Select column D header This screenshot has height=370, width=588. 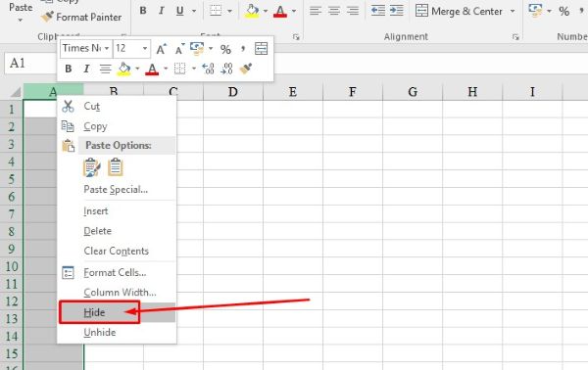(233, 92)
